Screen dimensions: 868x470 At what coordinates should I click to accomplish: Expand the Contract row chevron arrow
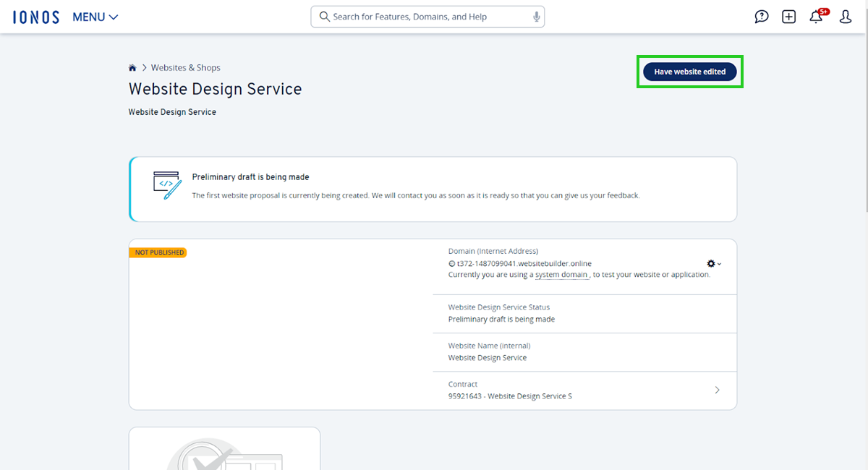[x=717, y=390]
